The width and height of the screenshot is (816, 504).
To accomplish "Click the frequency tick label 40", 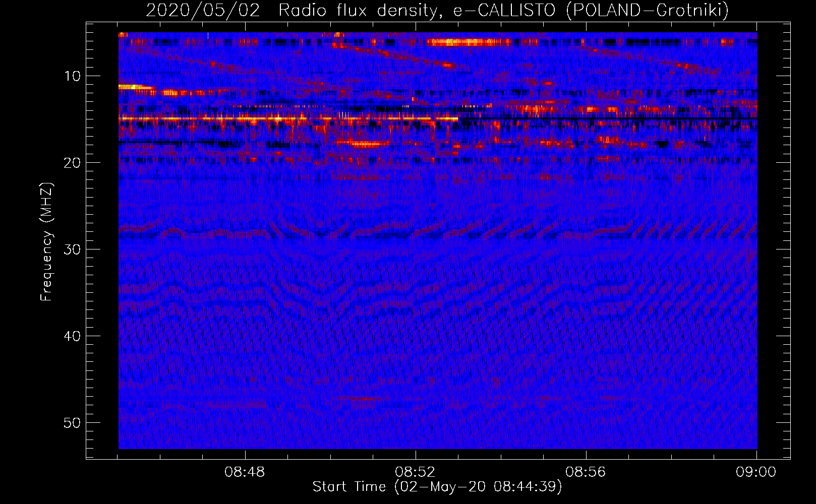I will coord(73,336).
